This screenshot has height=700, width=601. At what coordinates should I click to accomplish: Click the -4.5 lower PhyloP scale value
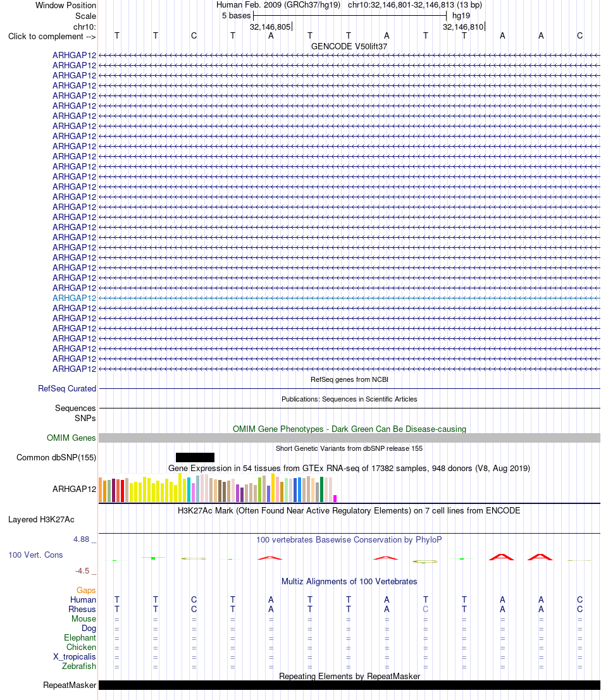pos(82,571)
